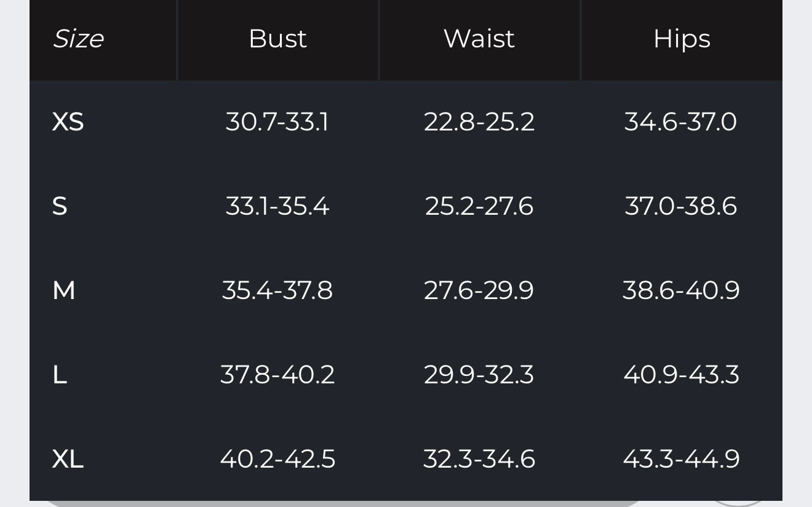
Task: Click the S hips value 37.0-38.6
Action: point(681,206)
